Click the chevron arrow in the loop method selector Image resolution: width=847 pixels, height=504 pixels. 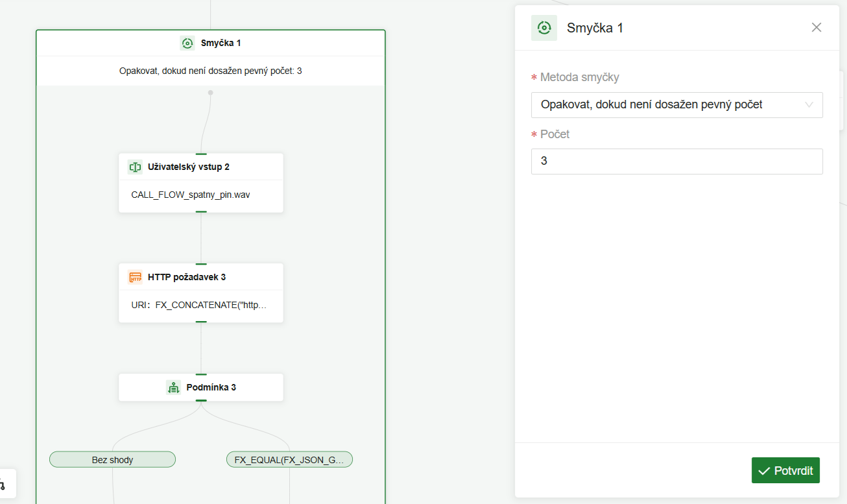(x=809, y=104)
